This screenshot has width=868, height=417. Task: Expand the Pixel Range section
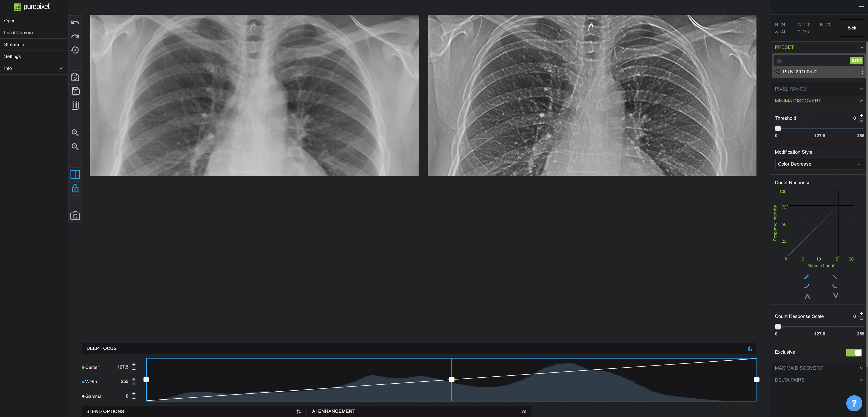[818, 89]
